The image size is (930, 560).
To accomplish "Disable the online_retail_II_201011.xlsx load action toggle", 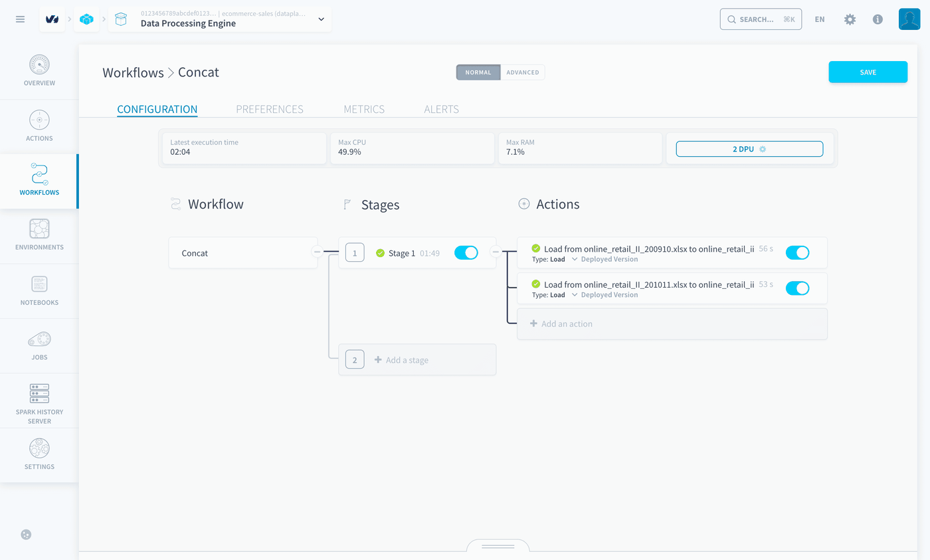I will pos(797,288).
